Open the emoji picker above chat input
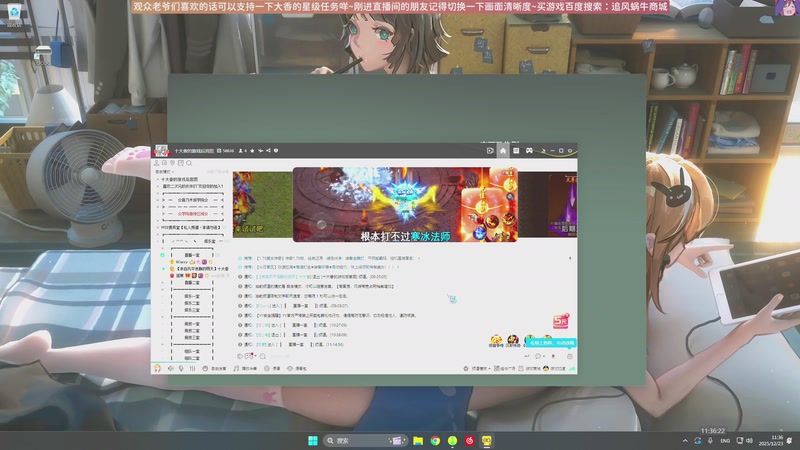This screenshot has height=450, width=800. pyautogui.click(x=248, y=356)
